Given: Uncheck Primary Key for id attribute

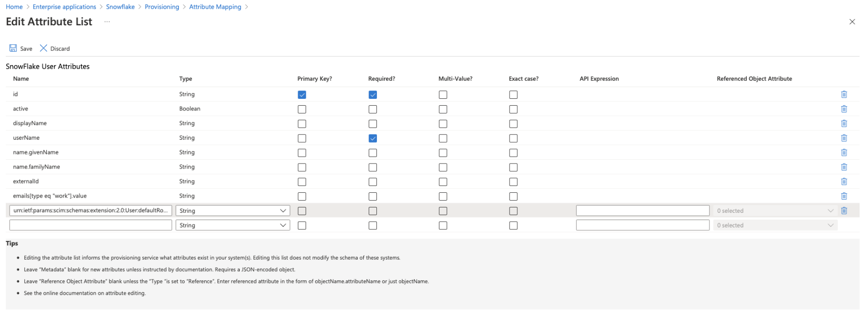Looking at the screenshot, I should (x=302, y=95).
